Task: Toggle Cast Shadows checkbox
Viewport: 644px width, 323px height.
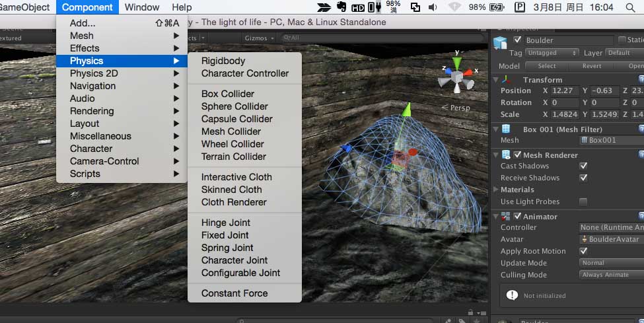Action: pos(583,166)
